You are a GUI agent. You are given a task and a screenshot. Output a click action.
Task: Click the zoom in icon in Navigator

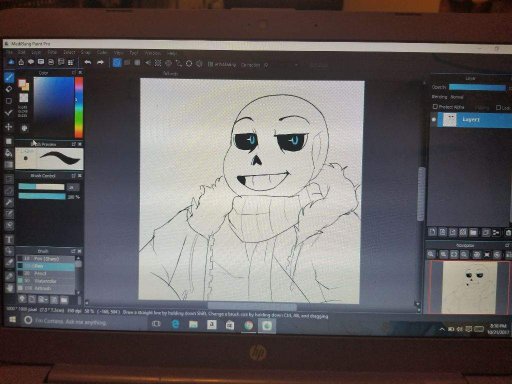pos(443,255)
